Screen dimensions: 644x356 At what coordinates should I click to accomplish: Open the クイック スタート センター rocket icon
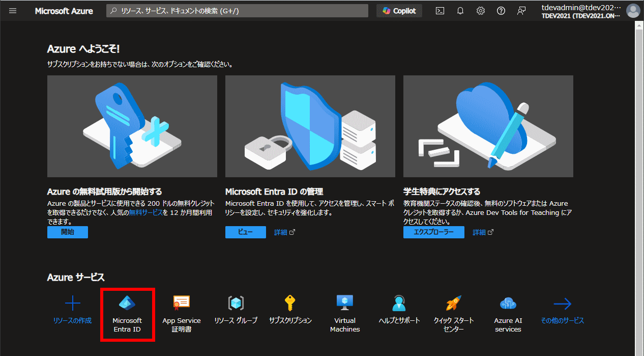coord(453,303)
